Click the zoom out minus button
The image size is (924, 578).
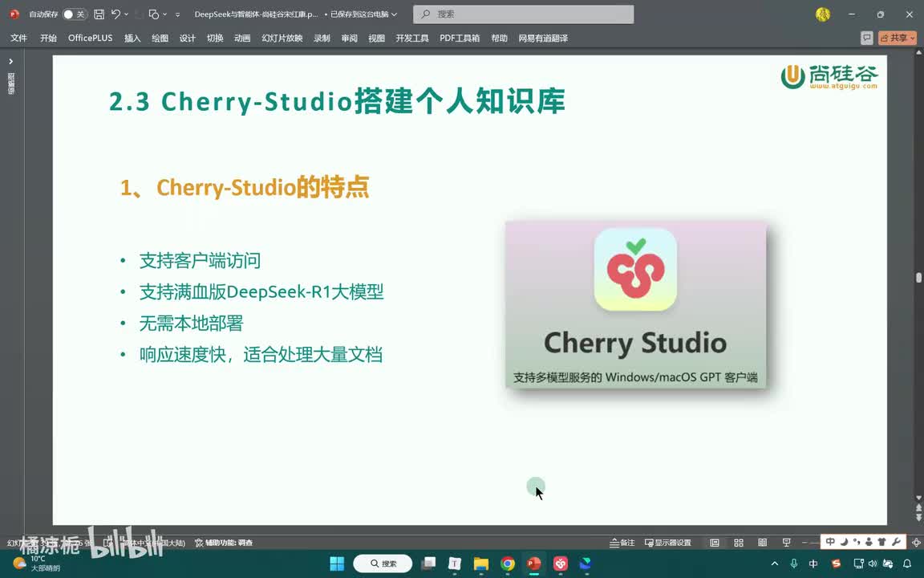click(804, 543)
